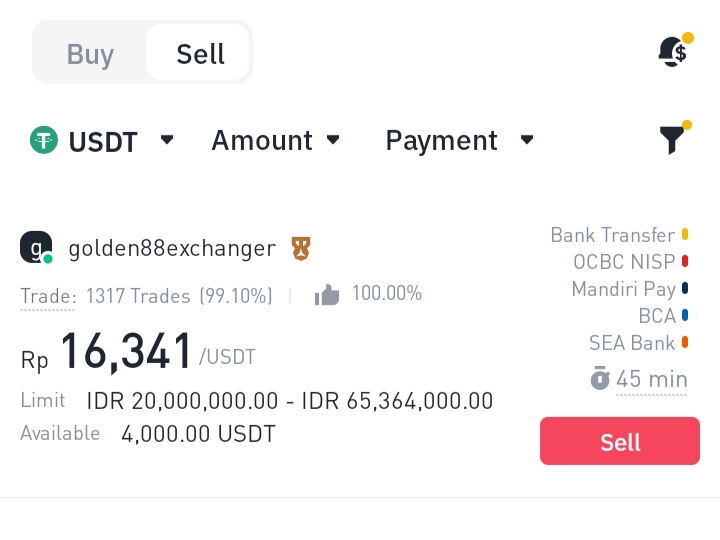Switch to the Buy tab
Image resolution: width=720 pixels, height=540 pixels.
pyautogui.click(x=90, y=53)
